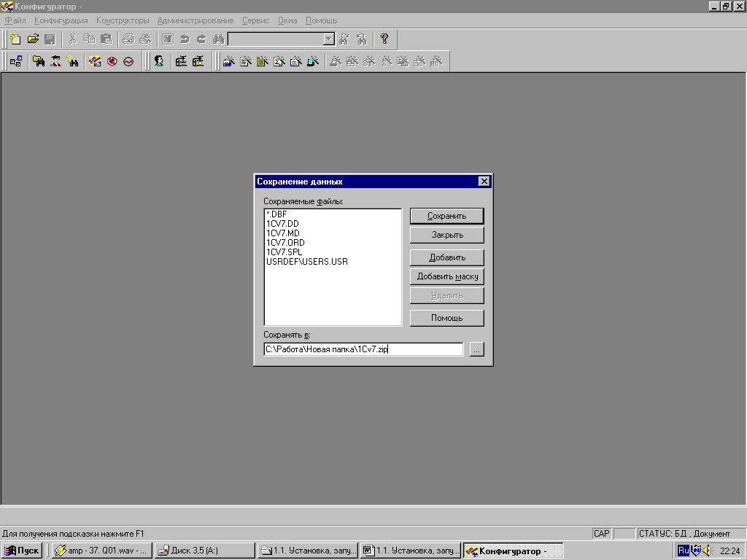Close the Сохранение данных dialog

click(484, 182)
